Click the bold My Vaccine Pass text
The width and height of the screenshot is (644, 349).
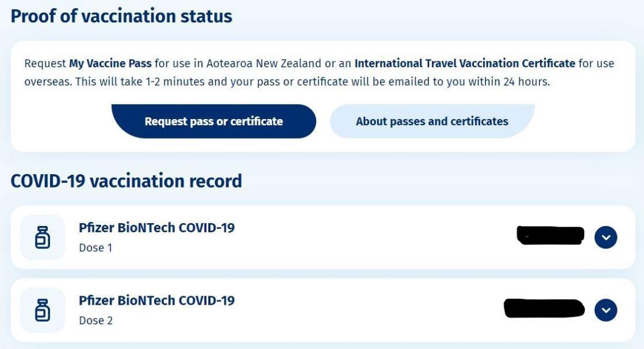click(x=110, y=64)
